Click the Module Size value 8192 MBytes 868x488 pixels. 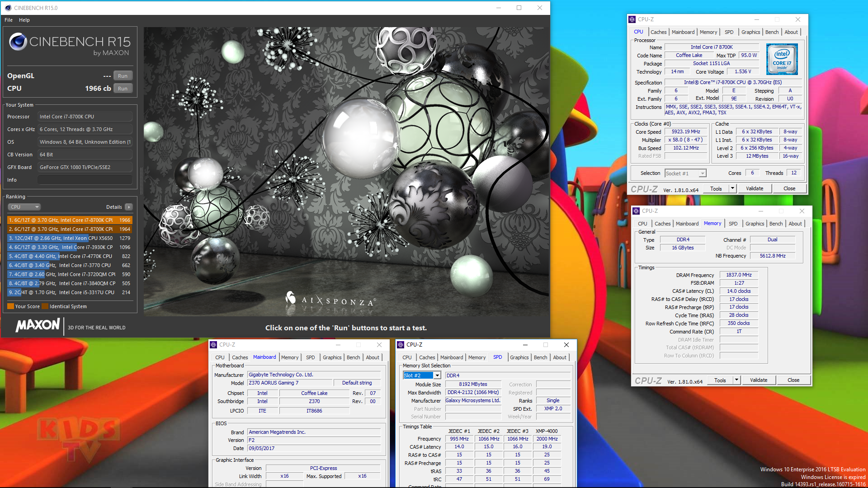point(473,384)
